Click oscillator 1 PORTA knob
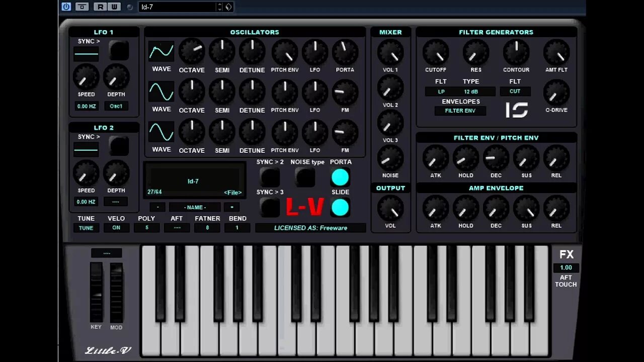 pos(345,51)
